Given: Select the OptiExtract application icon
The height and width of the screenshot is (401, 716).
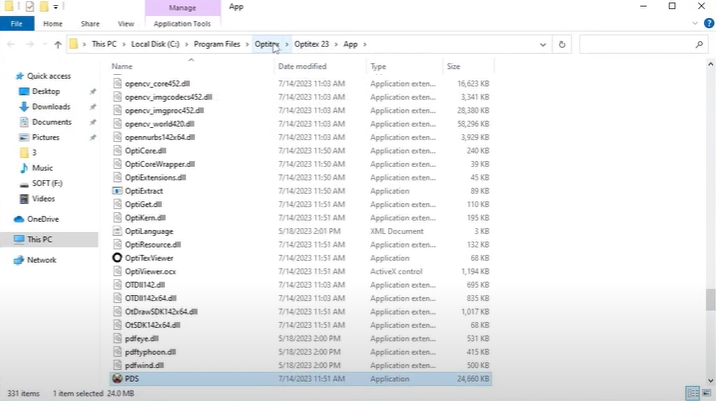Looking at the screenshot, I should pyautogui.click(x=117, y=191).
